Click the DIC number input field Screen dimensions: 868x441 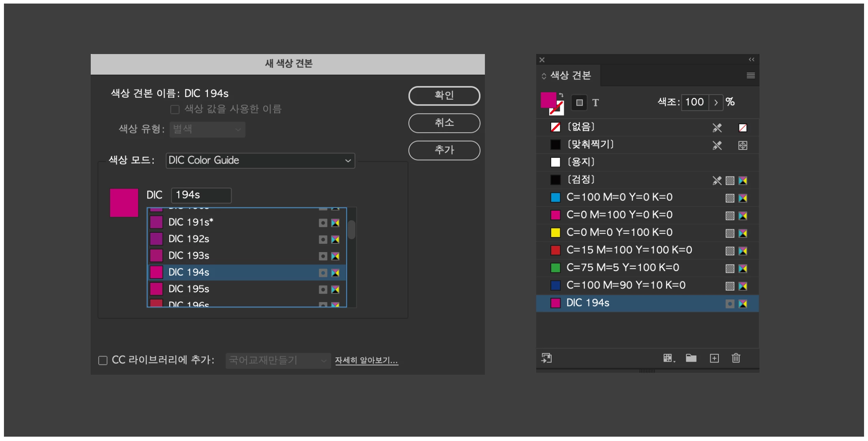[201, 195]
